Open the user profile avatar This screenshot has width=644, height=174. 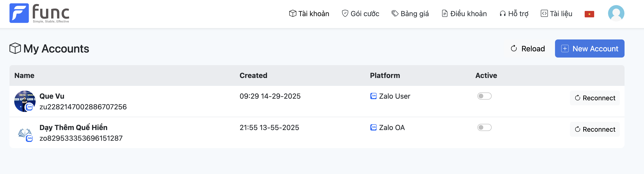616,13
